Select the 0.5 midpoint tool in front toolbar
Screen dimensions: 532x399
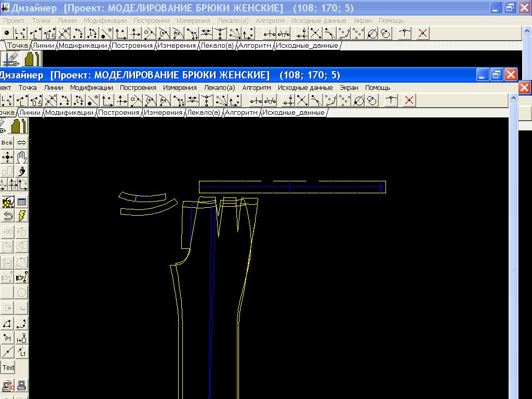pos(36,100)
